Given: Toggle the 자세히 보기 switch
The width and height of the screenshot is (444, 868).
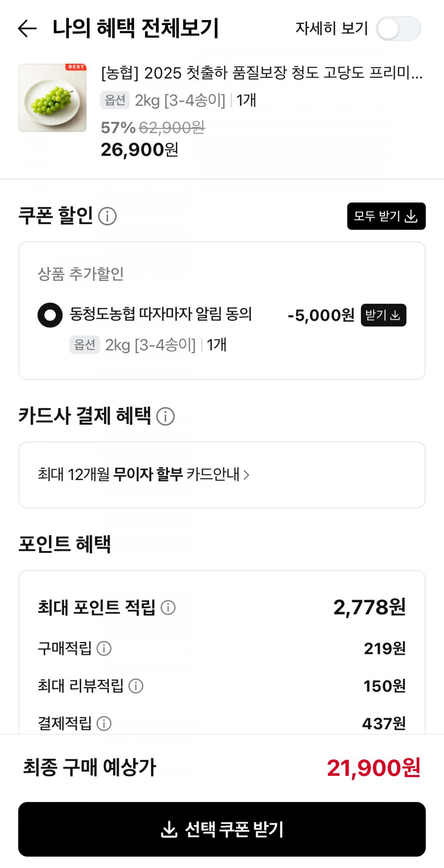Looking at the screenshot, I should pyautogui.click(x=398, y=29).
